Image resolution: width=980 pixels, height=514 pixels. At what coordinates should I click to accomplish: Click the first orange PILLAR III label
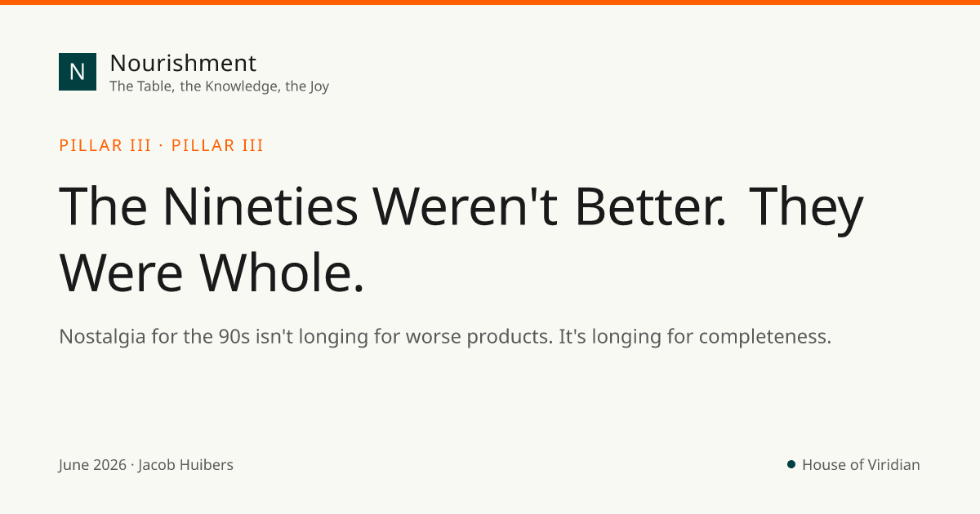[105, 146]
